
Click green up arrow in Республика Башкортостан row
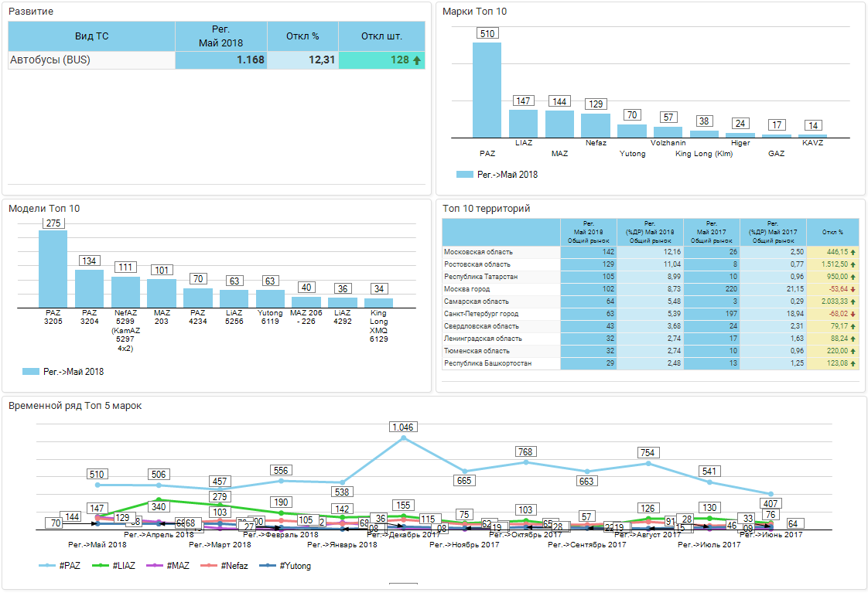[x=853, y=363]
